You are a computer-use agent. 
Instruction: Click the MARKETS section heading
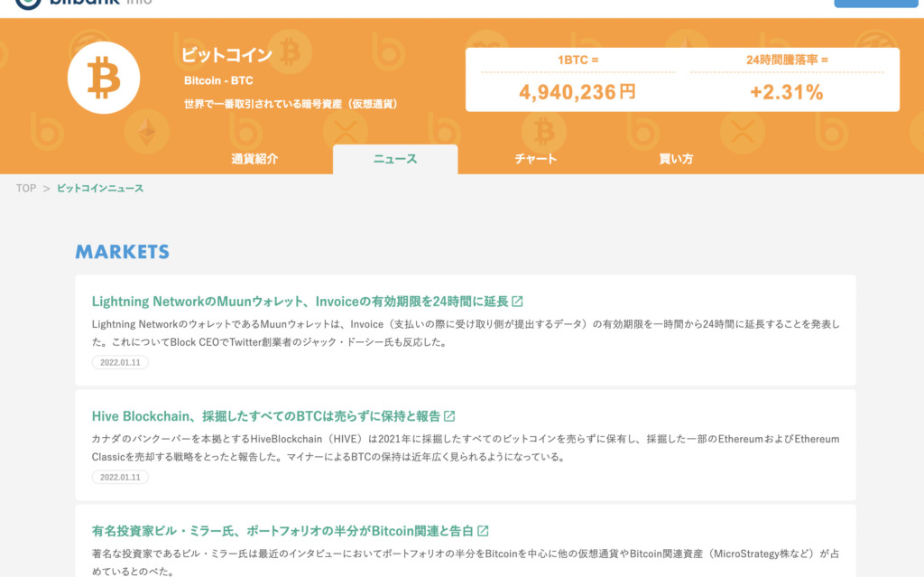pos(123,252)
